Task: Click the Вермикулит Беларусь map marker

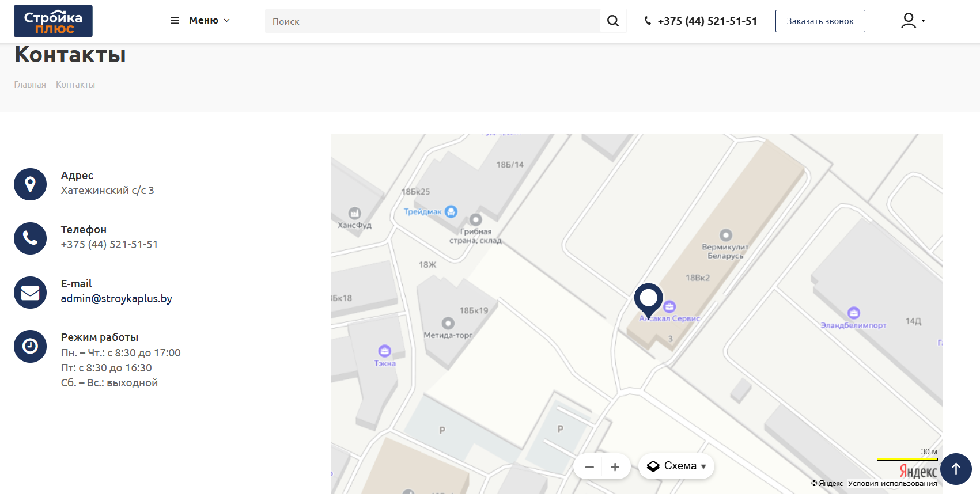Action: [726, 235]
